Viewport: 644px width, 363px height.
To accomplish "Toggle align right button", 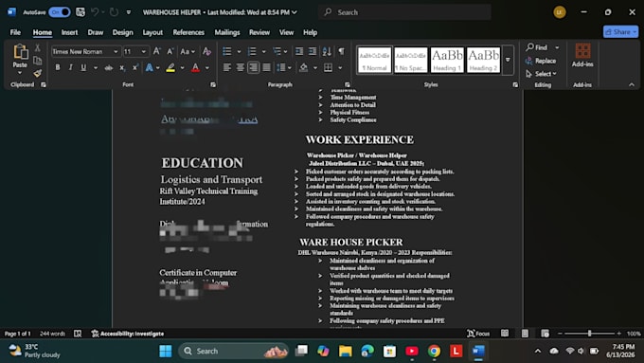I will [x=254, y=67].
